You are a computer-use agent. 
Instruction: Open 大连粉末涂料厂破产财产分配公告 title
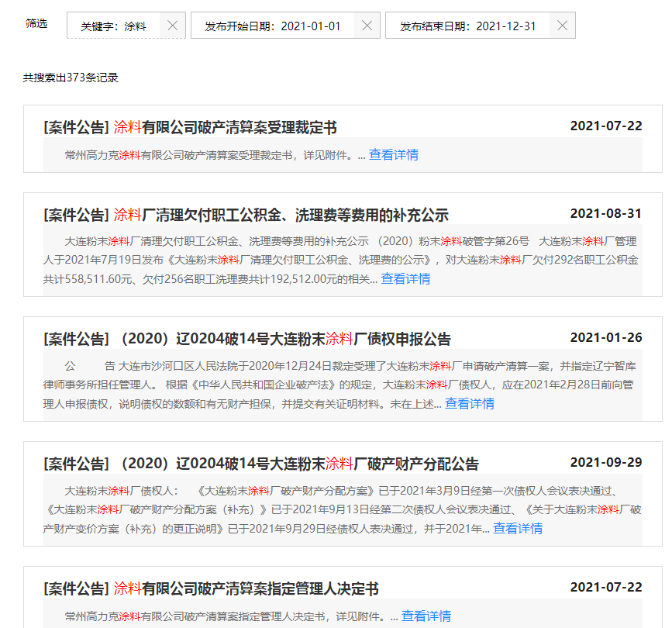[260, 464]
